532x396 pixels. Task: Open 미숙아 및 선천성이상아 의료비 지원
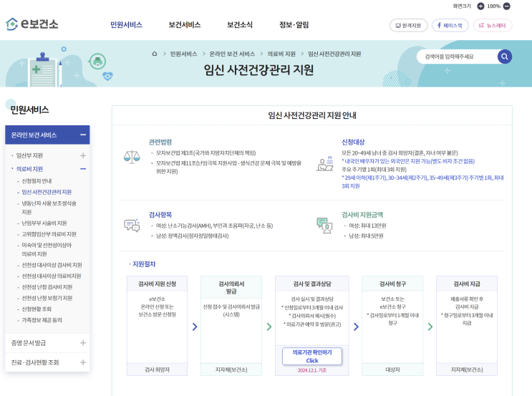[47, 249]
